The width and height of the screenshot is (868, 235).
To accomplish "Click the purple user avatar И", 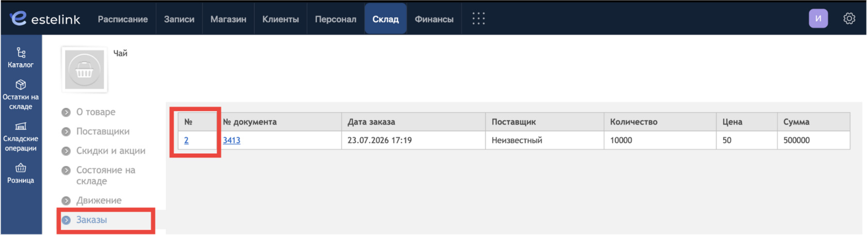I will pyautogui.click(x=818, y=19).
